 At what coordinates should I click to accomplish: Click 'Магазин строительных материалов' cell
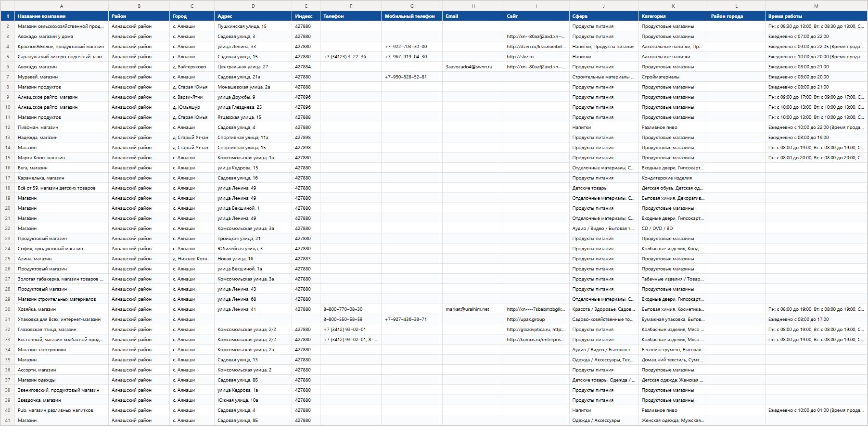point(62,299)
